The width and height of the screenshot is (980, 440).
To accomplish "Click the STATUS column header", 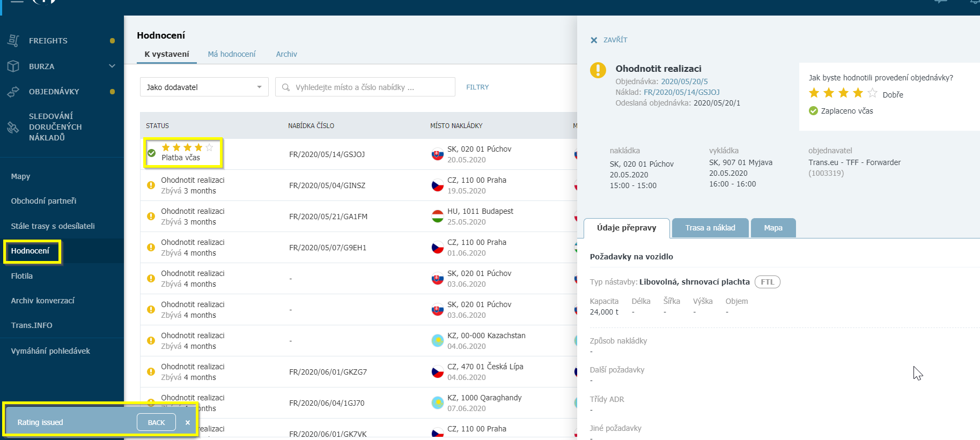I will [x=157, y=126].
